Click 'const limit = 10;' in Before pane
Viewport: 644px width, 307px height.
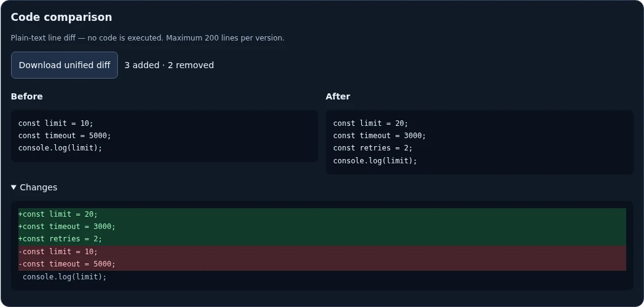tap(56, 123)
